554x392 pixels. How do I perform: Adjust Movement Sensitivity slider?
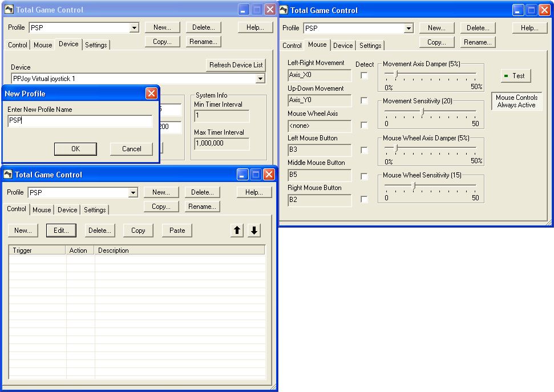422,111
